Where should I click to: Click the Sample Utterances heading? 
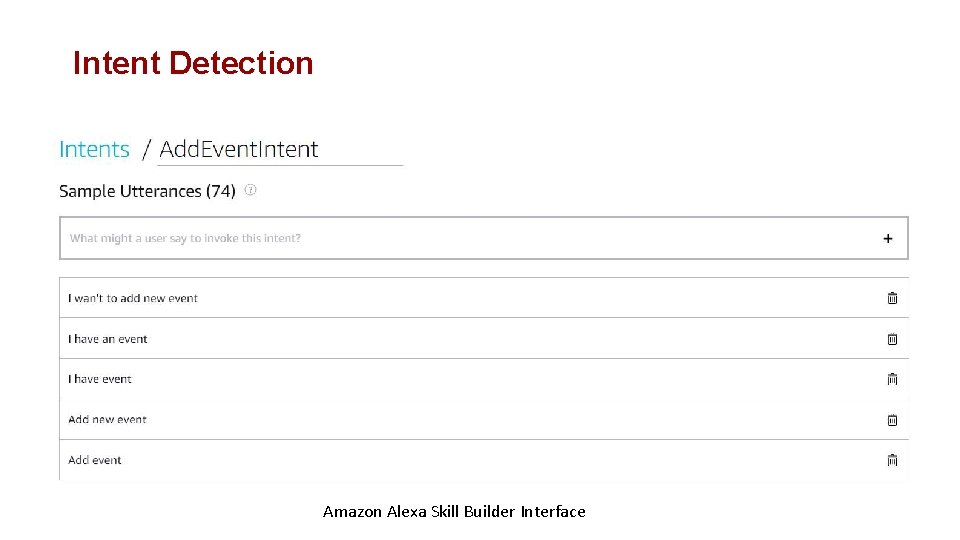pyautogui.click(x=130, y=191)
